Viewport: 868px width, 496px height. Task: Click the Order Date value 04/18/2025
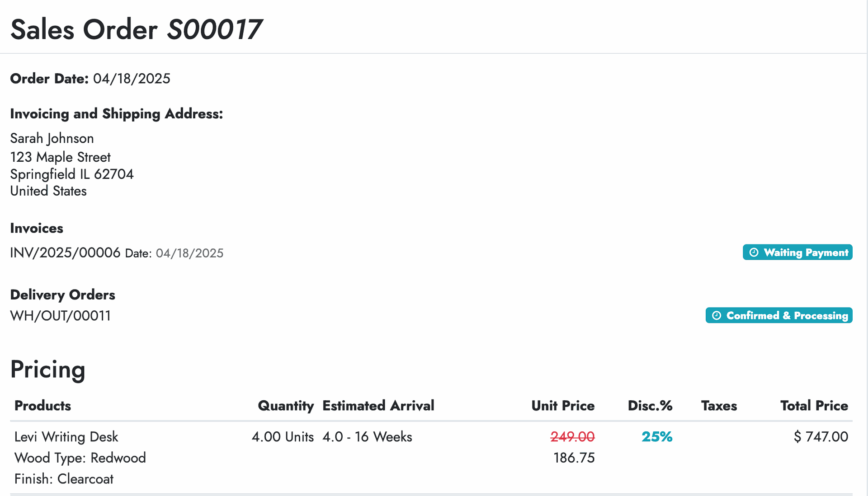[x=132, y=79]
